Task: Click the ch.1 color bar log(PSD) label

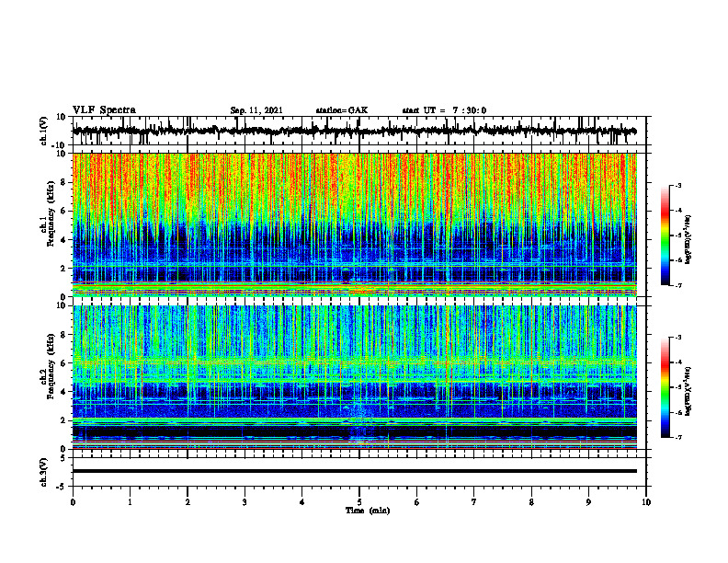Action: click(688, 240)
